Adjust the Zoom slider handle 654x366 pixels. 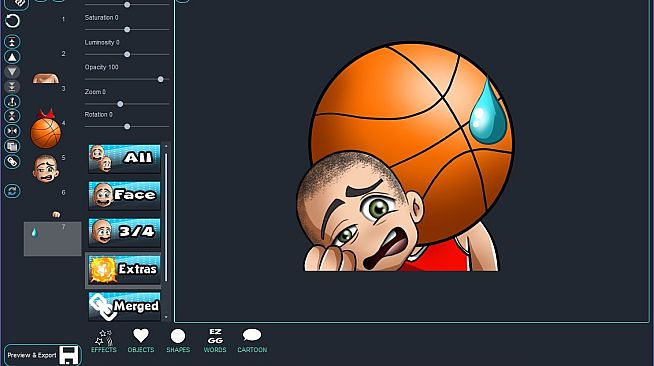coord(120,104)
